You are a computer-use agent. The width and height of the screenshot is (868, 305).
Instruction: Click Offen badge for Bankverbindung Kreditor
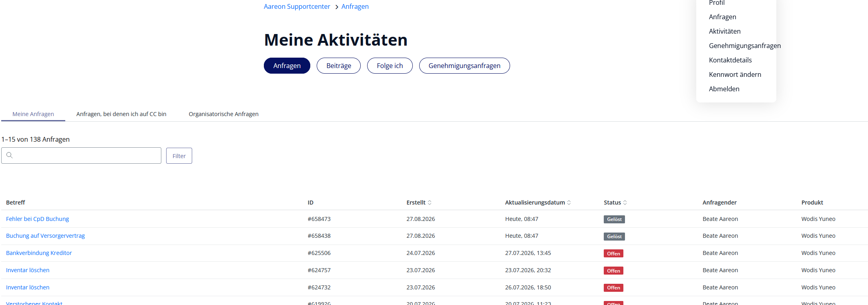coord(613,253)
